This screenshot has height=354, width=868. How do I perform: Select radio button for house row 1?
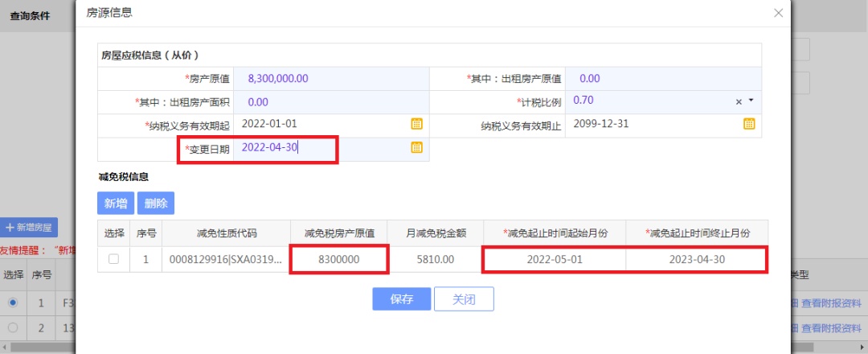(13, 303)
